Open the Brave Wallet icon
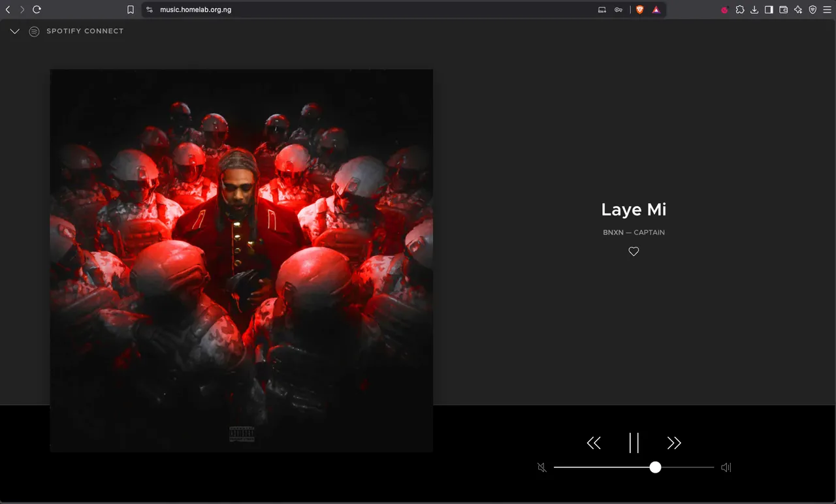The width and height of the screenshot is (836, 504). click(784, 10)
